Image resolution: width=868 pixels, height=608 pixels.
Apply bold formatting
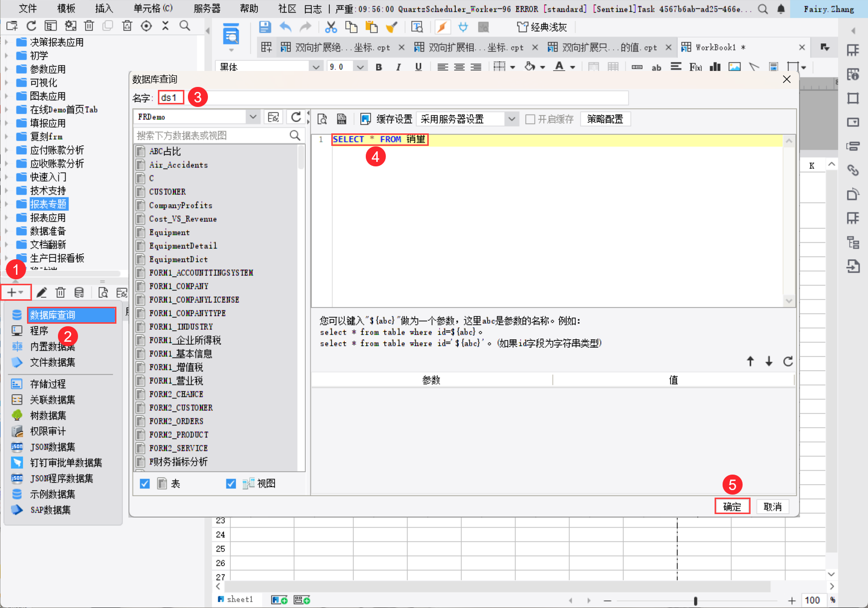tap(379, 67)
